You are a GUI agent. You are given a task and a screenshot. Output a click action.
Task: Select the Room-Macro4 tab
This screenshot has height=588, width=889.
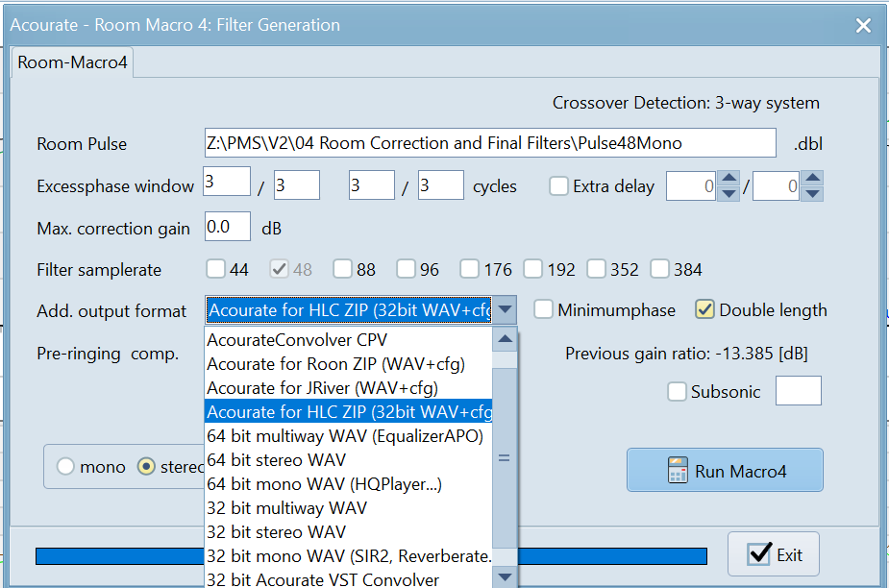click(73, 62)
